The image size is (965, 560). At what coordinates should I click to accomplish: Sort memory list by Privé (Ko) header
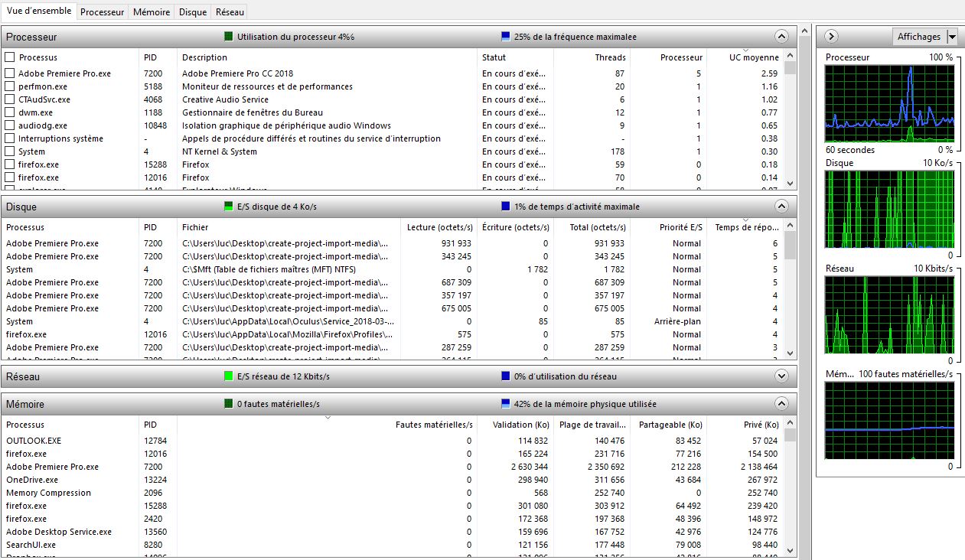pyautogui.click(x=744, y=425)
